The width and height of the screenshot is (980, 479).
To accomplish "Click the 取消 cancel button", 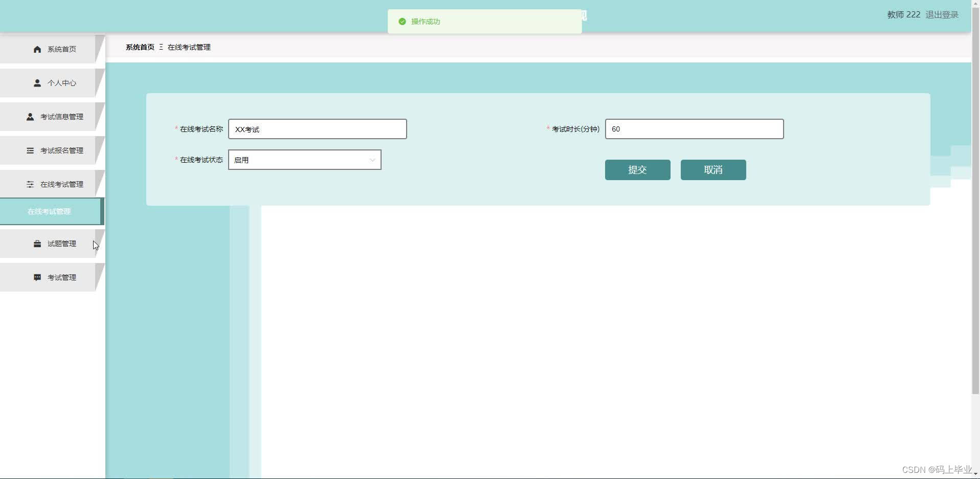I will (x=713, y=169).
